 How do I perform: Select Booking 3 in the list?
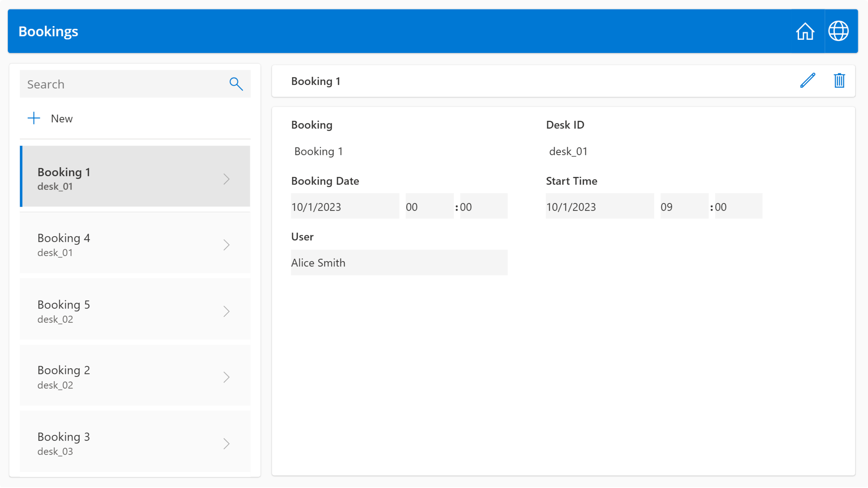click(x=135, y=441)
